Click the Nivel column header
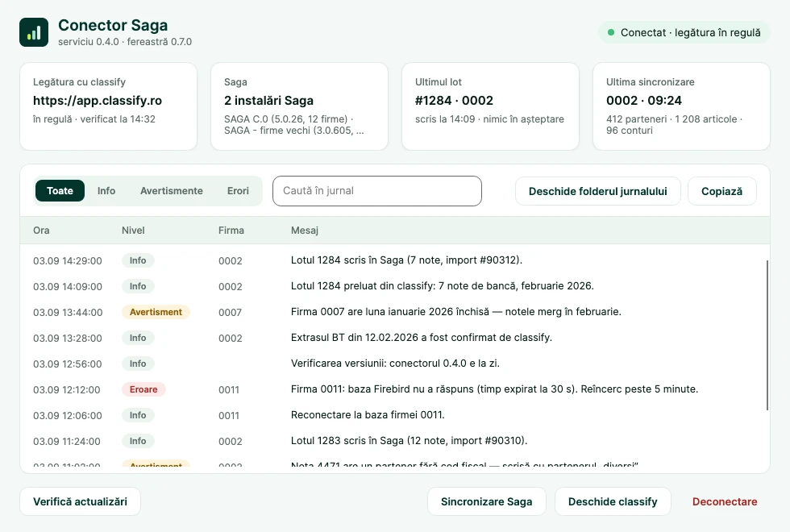The image size is (790, 532). [133, 231]
